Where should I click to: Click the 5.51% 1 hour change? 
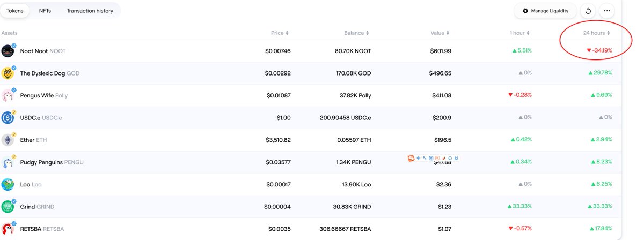[522, 51]
